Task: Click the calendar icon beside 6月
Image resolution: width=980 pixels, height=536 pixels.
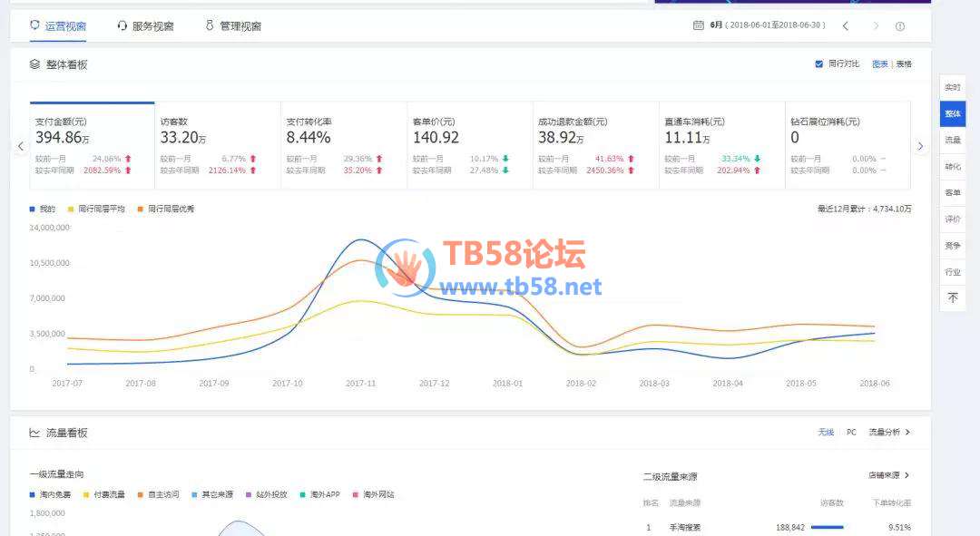Action: [698, 25]
